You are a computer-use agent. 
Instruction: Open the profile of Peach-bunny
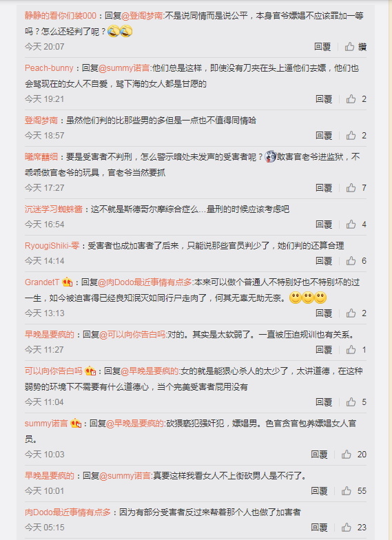[x=49, y=67]
